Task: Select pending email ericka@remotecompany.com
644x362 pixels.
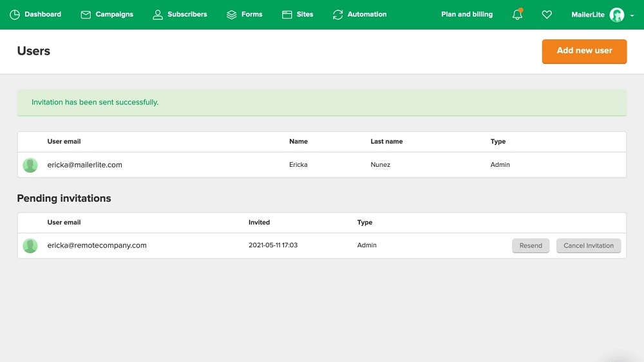Action: [x=97, y=245]
